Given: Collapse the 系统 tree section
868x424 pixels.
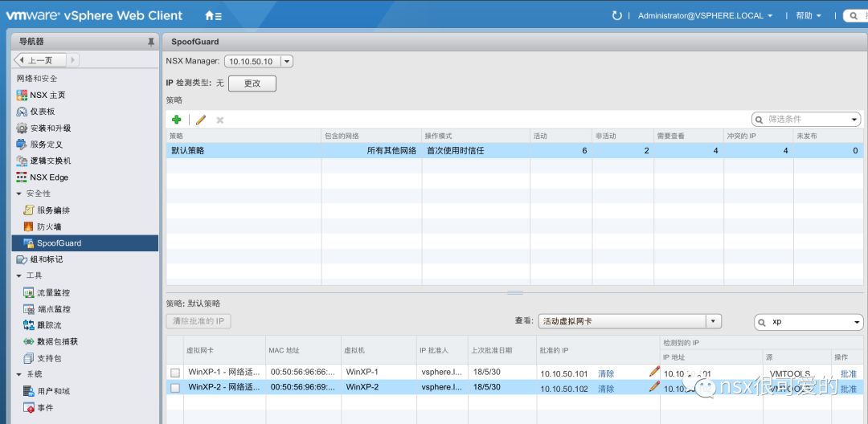Looking at the screenshot, I should tap(18, 374).
